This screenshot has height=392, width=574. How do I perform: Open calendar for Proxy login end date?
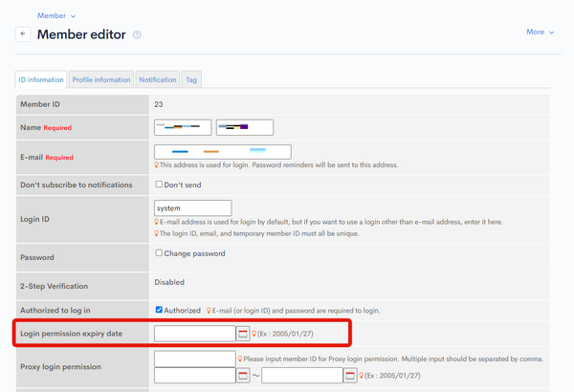[x=350, y=376]
